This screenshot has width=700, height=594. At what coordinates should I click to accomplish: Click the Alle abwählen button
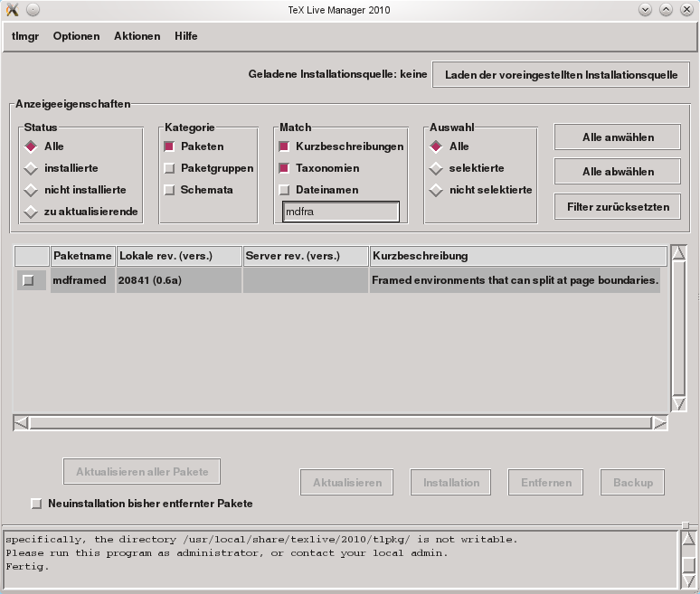(x=618, y=172)
